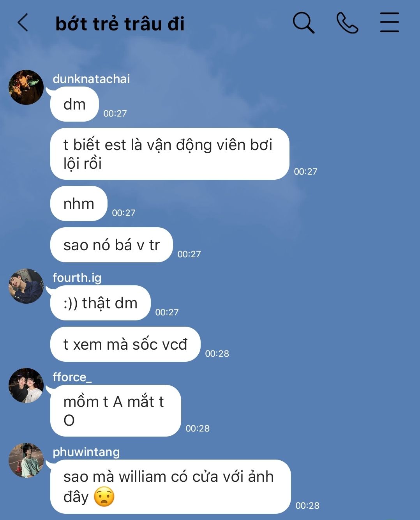Viewport: 420px width, 520px height.
Task: Open phuwintang's profile avatar
Action: click(26, 460)
